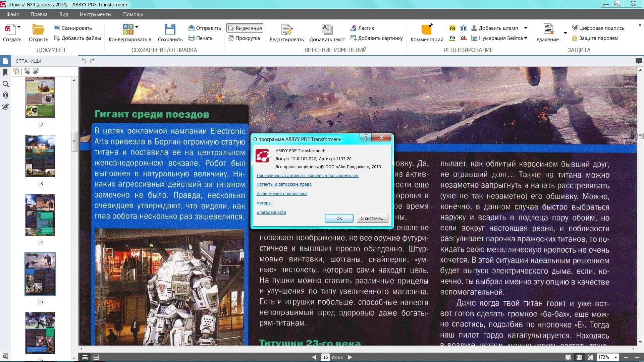Select page 13 thumbnail
This screenshot has width=644, height=362.
[x=40, y=156]
